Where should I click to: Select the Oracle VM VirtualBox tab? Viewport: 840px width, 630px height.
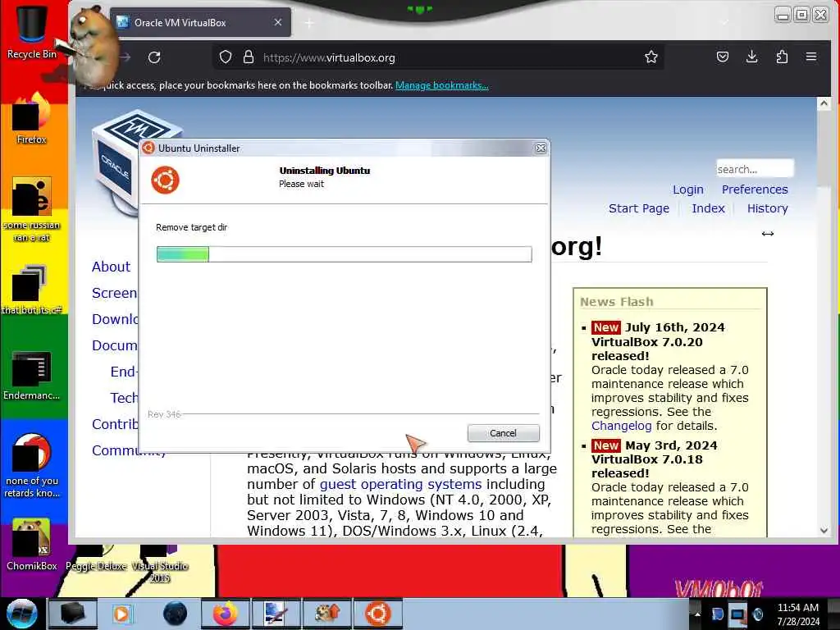click(200, 22)
